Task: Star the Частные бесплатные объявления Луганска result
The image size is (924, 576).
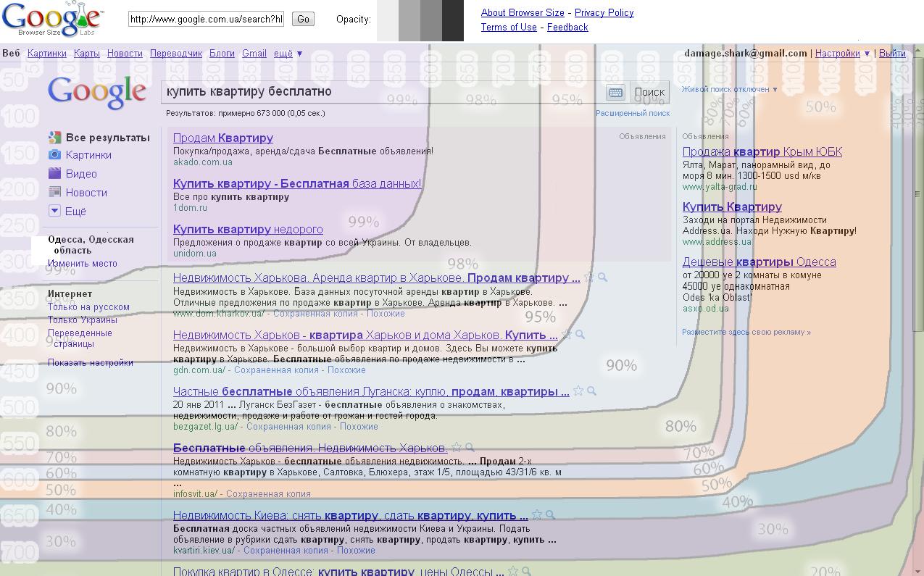Action: tap(578, 391)
